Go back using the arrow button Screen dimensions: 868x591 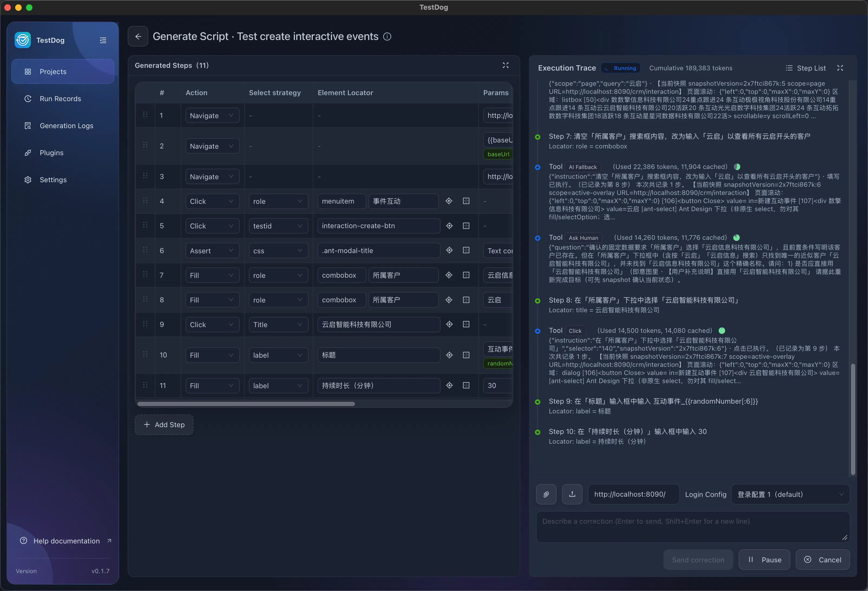pos(138,36)
